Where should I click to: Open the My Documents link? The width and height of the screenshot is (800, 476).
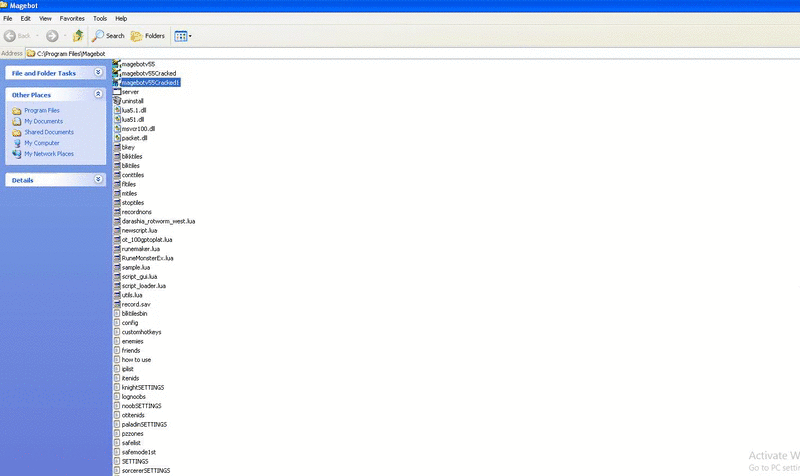43,121
